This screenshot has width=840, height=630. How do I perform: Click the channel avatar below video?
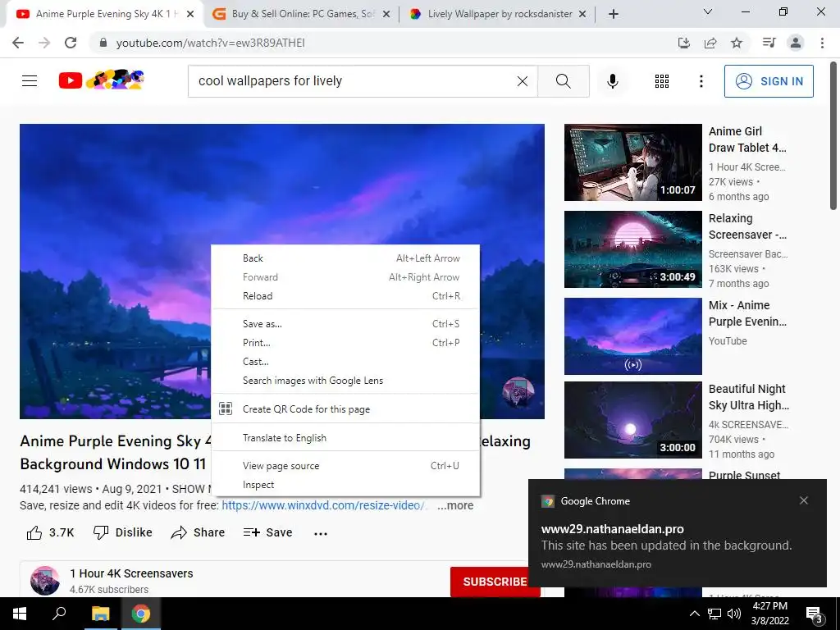coord(45,581)
